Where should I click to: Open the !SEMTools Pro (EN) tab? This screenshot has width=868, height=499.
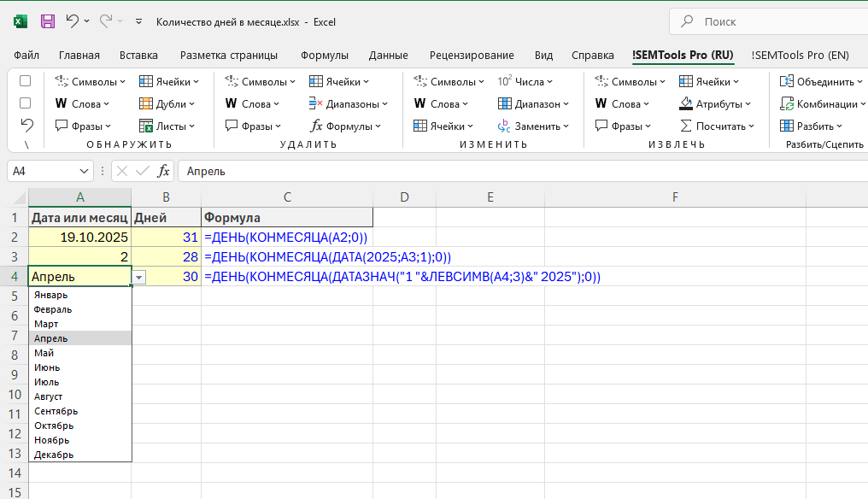pyautogui.click(x=800, y=56)
